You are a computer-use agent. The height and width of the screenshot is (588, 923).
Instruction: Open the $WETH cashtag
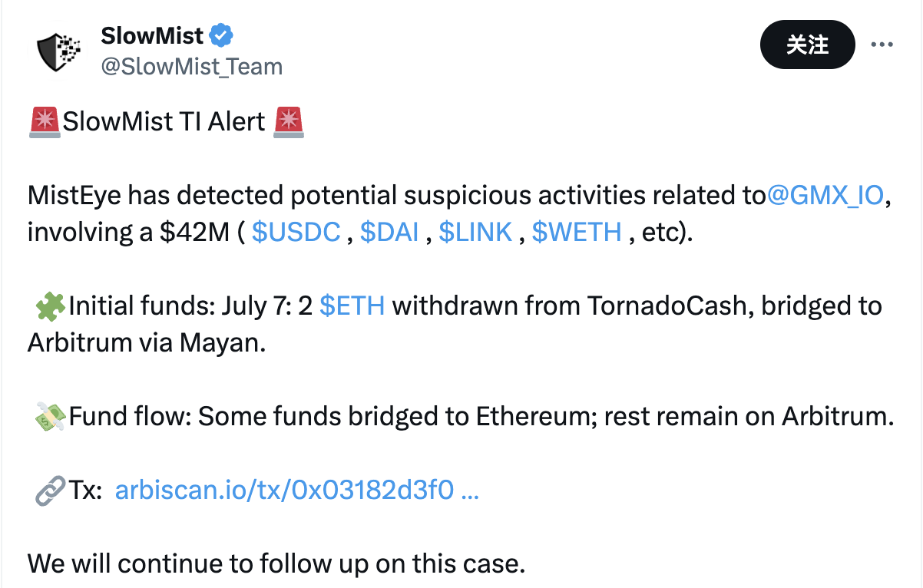pos(576,233)
